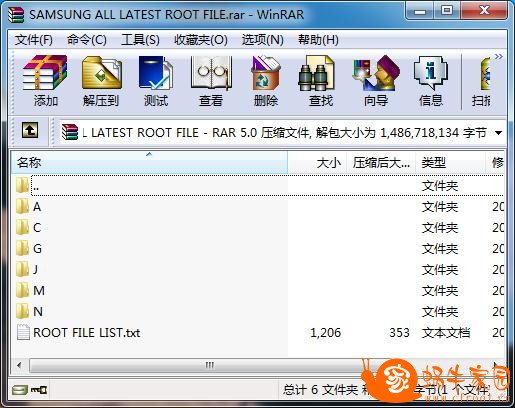Select the folder icon for A
This screenshot has height=408, width=515.
(22, 206)
